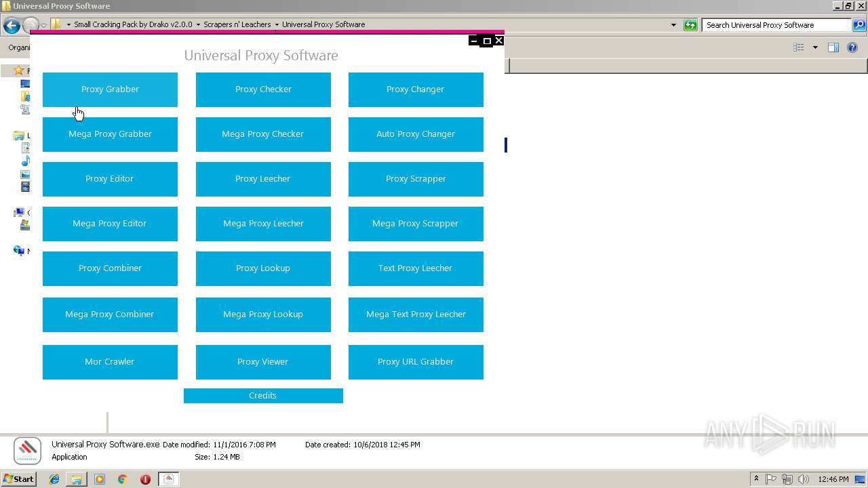The image size is (868, 488).
Task: Show hidden tray icons arrow
Action: tap(756, 479)
